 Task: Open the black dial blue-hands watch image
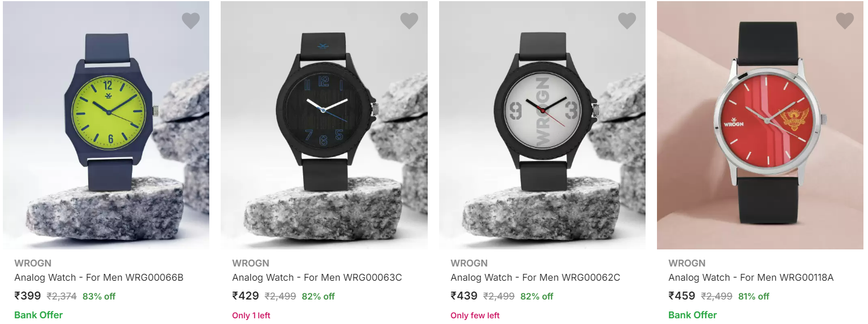tap(324, 125)
